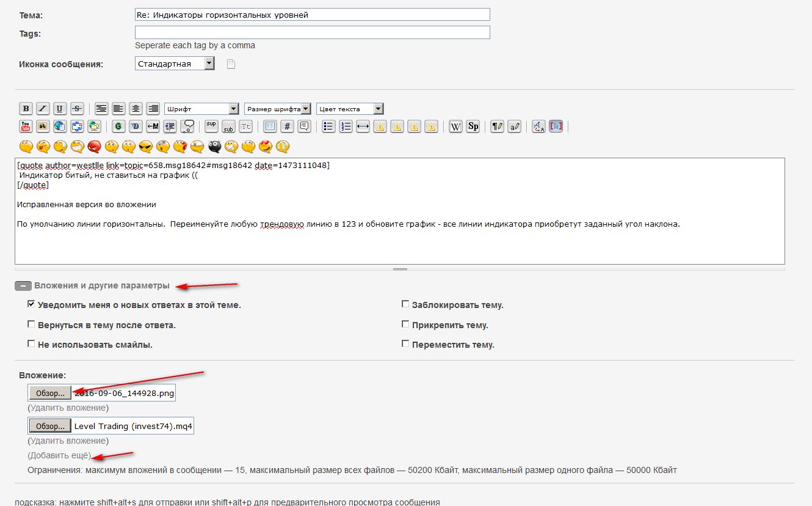
Task: Apply italic formatting to text
Action: tap(43, 109)
